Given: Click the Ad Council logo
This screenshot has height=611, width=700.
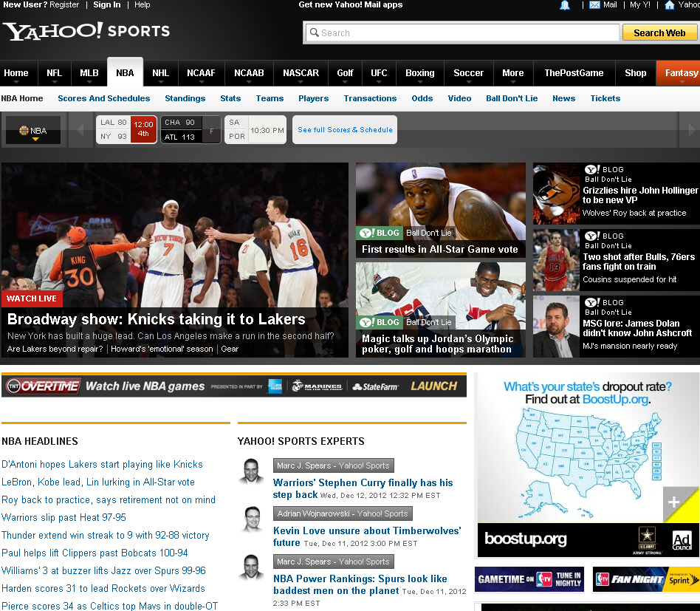Looking at the screenshot, I should (x=682, y=540).
